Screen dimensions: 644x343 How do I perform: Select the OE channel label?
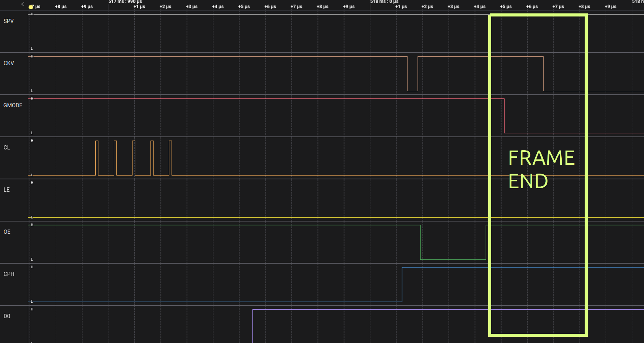tap(7, 232)
